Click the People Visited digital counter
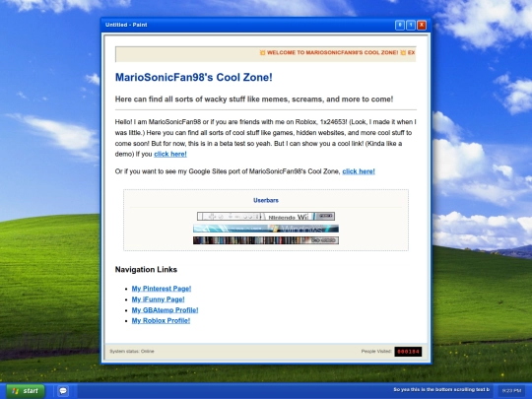The height and width of the screenshot is (399, 532). click(x=408, y=352)
